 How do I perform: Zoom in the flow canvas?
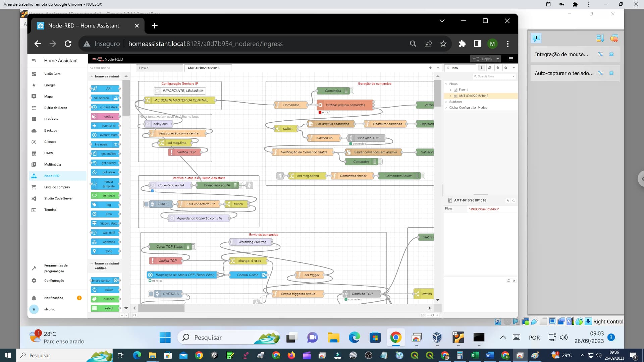[437, 315]
